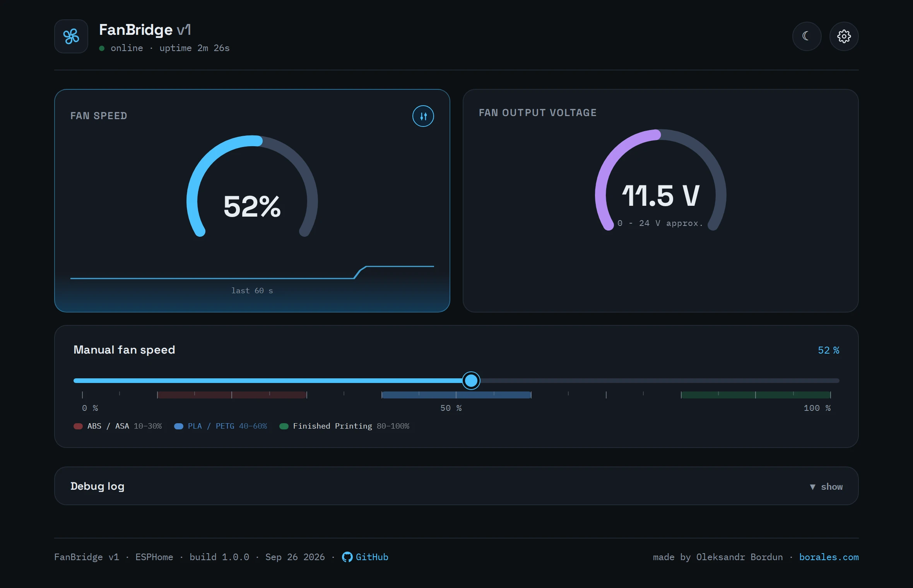The image size is (913, 588).
Task: Click the "Finished Printing 80–100%" legend label
Action: (x=351, y=426)
